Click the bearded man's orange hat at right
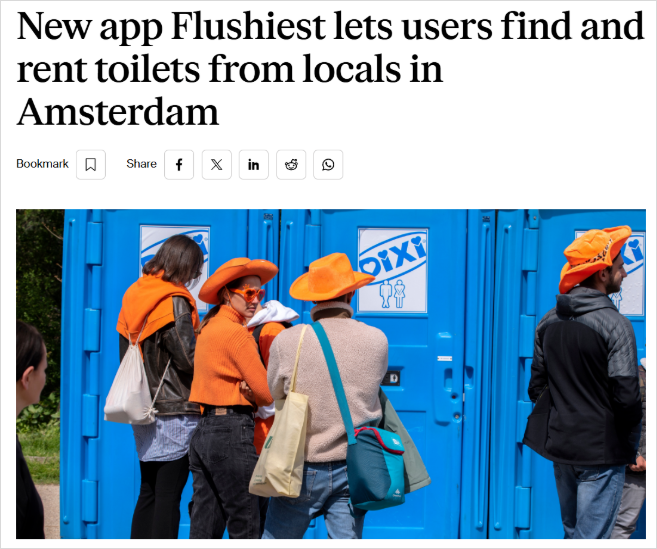The width and height of the screenshot is (657, 549). click(x=594, y=256)
